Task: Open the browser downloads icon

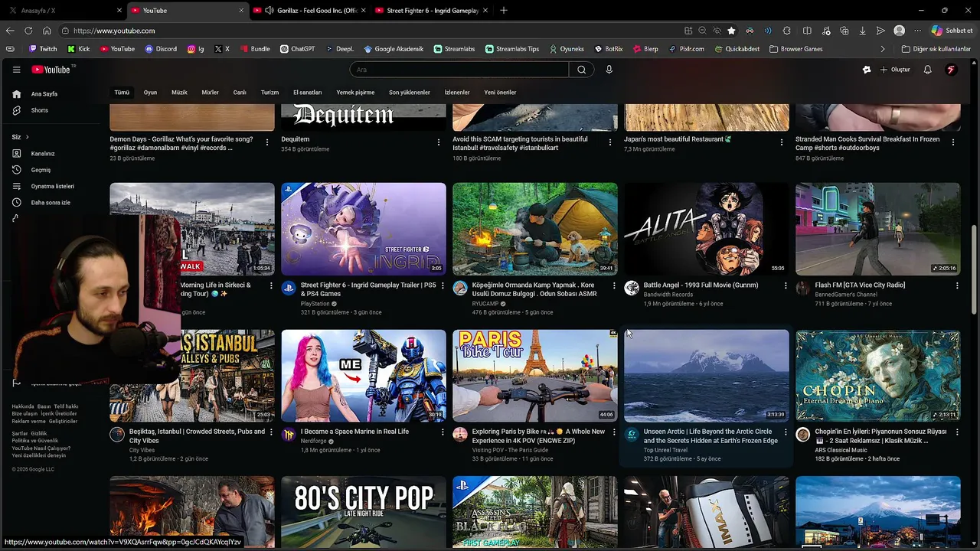Action: (x=862, y=31)
